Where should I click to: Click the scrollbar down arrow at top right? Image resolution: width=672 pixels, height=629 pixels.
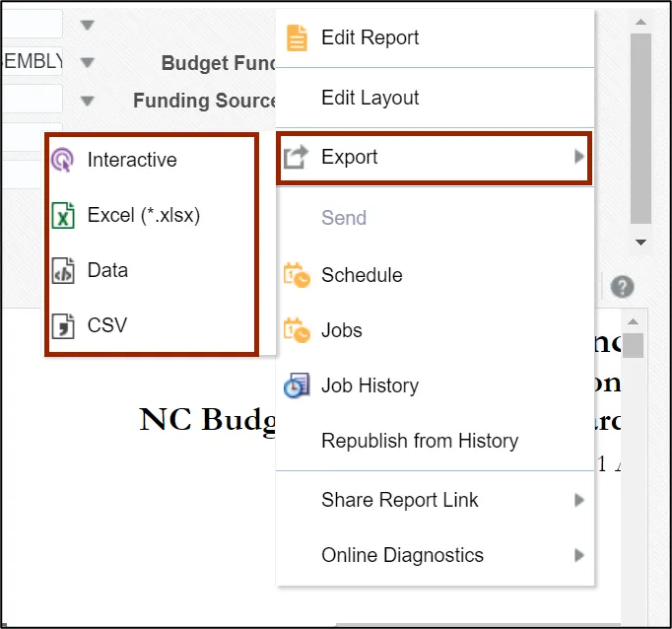[640, 242]
